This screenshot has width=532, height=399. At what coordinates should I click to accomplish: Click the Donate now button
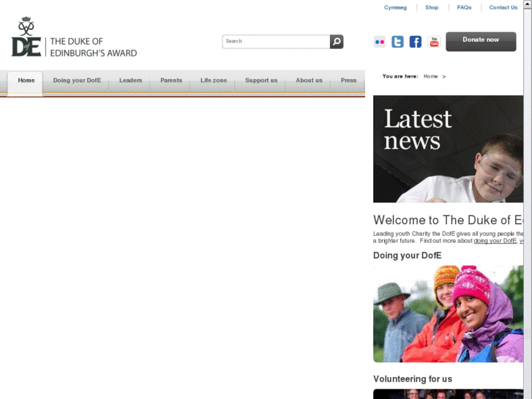tap(481, 42)
